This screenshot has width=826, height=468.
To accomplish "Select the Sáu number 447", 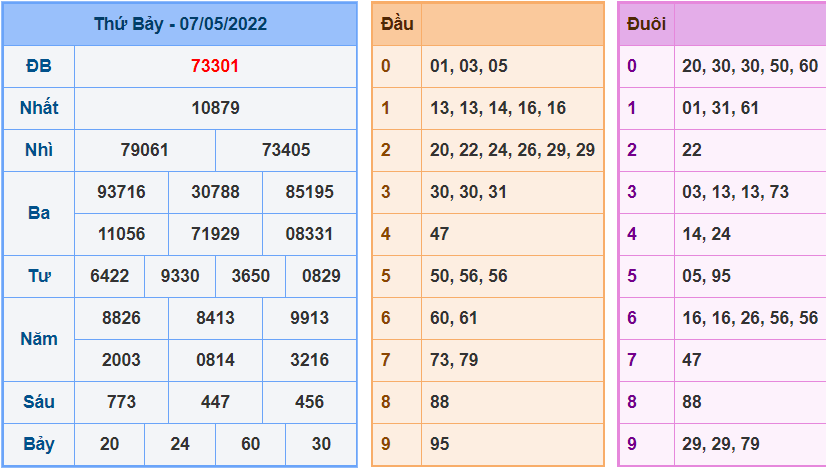I will pos(215,402).
